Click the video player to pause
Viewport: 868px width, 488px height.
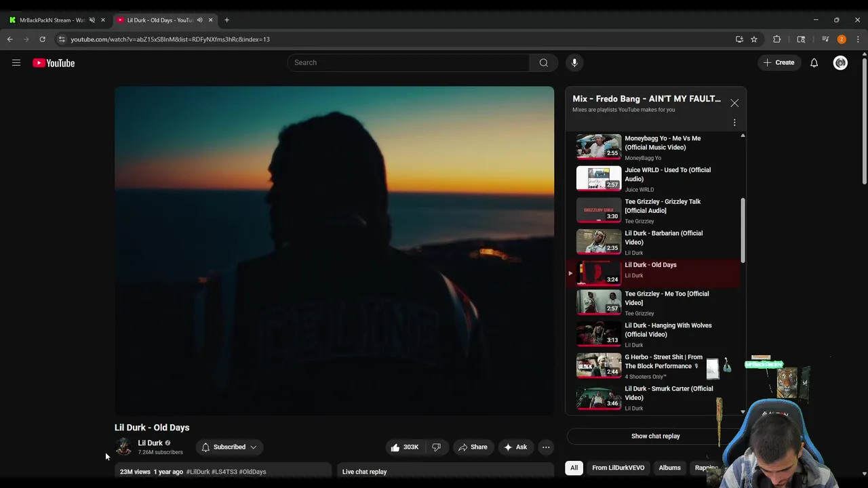pos(334,250)
